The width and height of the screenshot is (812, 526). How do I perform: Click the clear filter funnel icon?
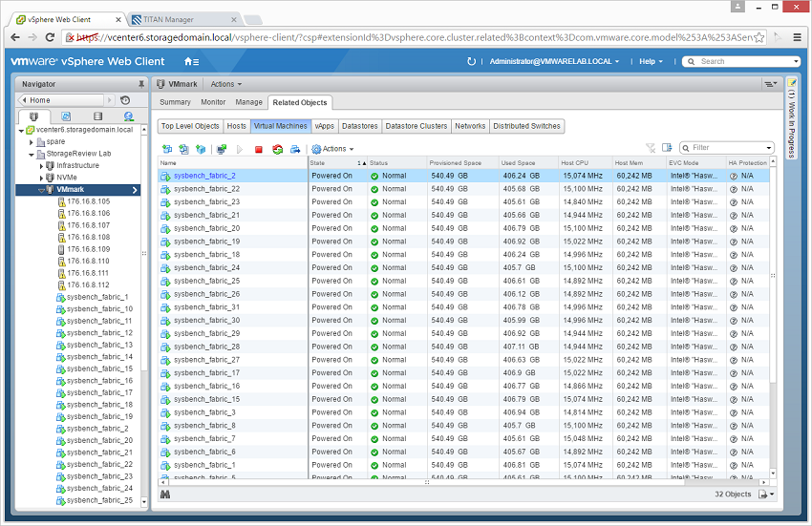point(651,148)
